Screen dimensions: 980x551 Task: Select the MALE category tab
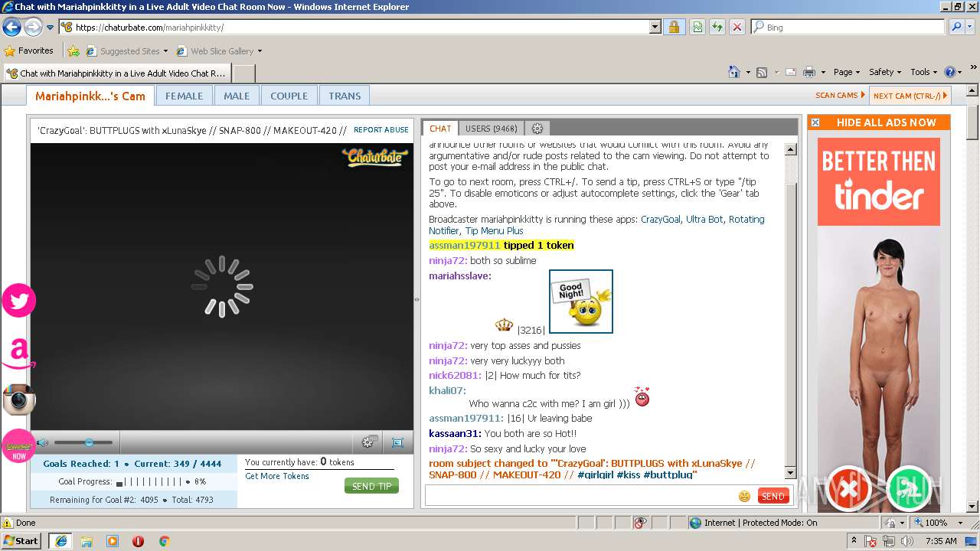click(237, 96)
